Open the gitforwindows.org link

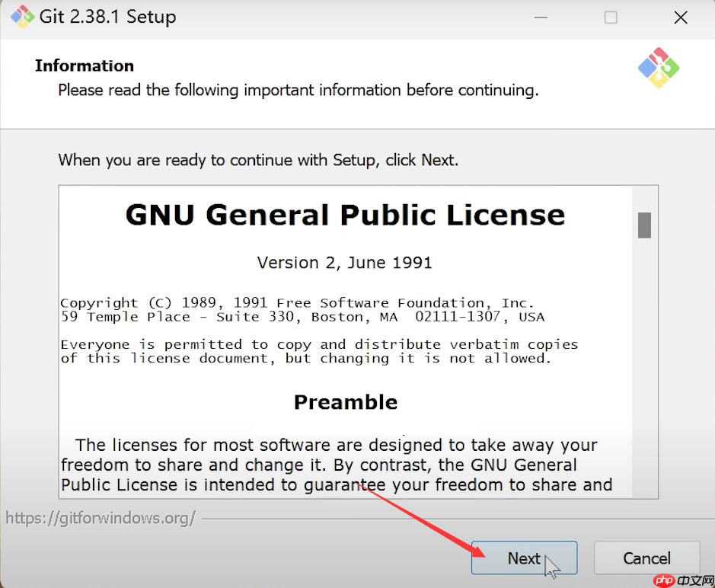click(101, 518)
